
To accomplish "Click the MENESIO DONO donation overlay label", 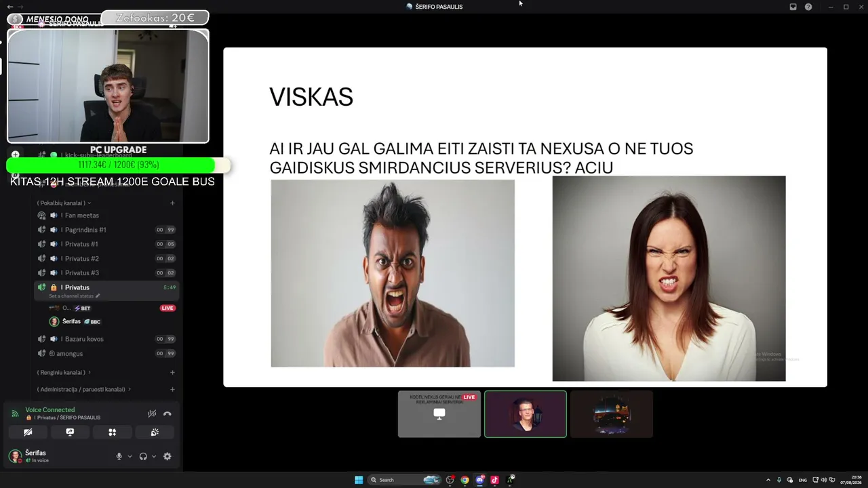I will (58, 19).
